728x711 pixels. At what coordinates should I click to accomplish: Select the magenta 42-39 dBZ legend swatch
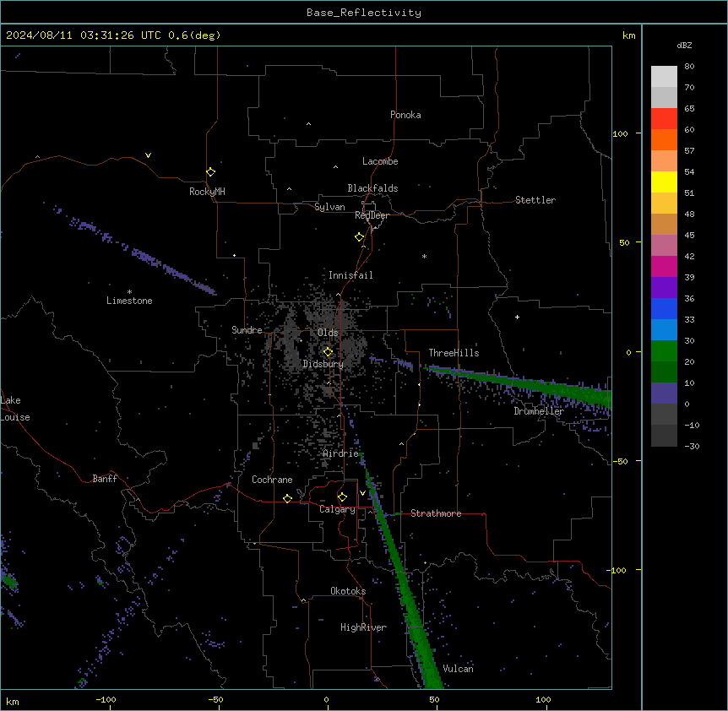664,266
